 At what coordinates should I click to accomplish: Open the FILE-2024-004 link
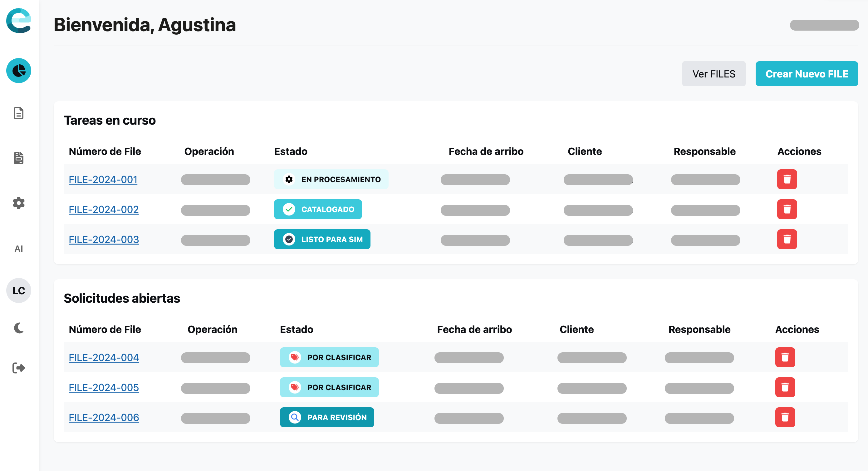point(104,357)
